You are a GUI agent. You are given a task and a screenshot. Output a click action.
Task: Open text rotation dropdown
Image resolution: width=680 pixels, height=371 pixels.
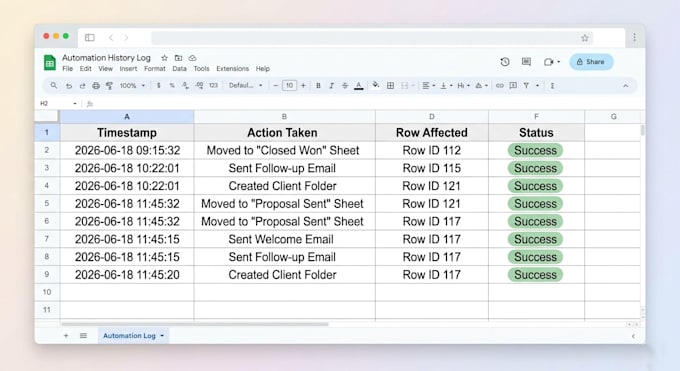click(481, 86)
